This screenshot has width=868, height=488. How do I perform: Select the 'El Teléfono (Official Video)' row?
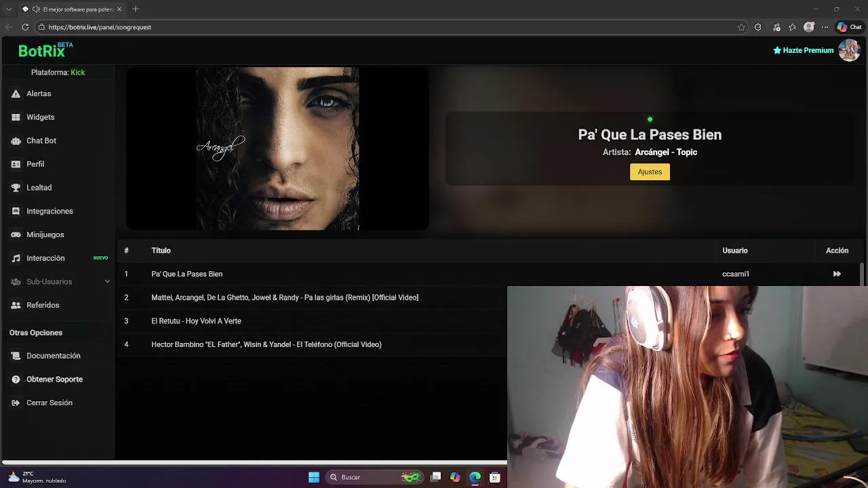(x=312, y=344)
